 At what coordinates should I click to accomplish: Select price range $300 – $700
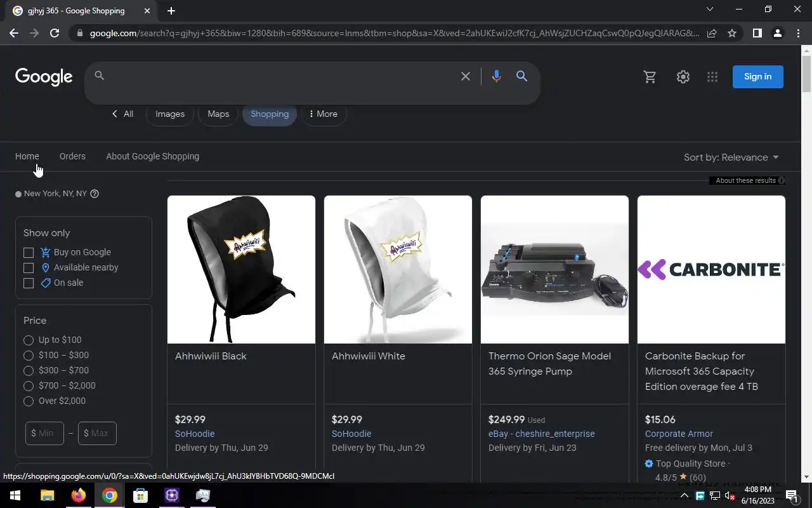[x=29, y=370]
